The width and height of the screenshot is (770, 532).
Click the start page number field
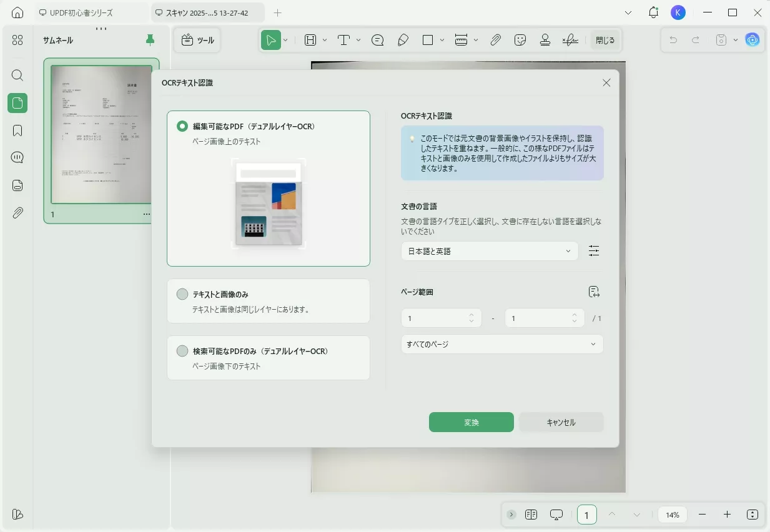(441, 318)
